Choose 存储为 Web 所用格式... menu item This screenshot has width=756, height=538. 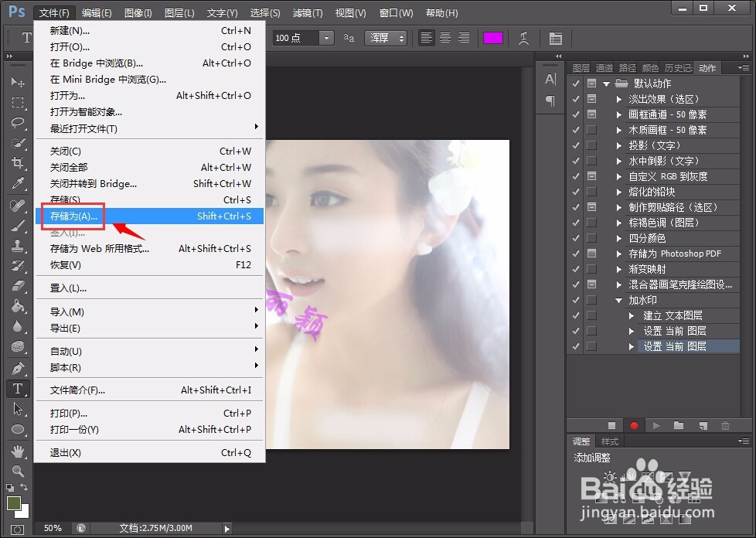click(x=149, y=249)
